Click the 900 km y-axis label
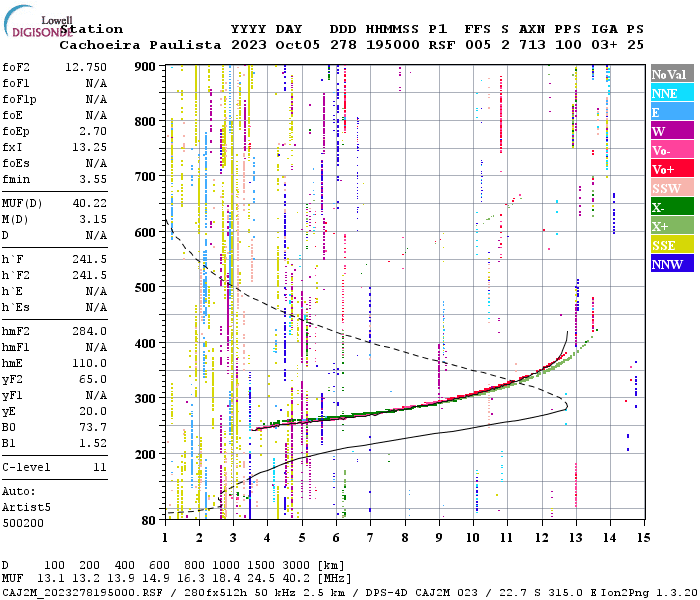 [x=145, y=67]
